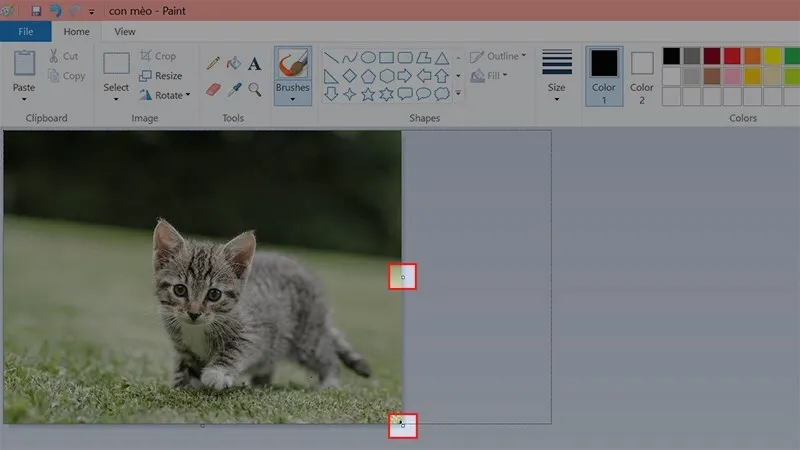800x450 pixels.
Task: Open the Paste dropdown arrow
Action: click(24, 99)
